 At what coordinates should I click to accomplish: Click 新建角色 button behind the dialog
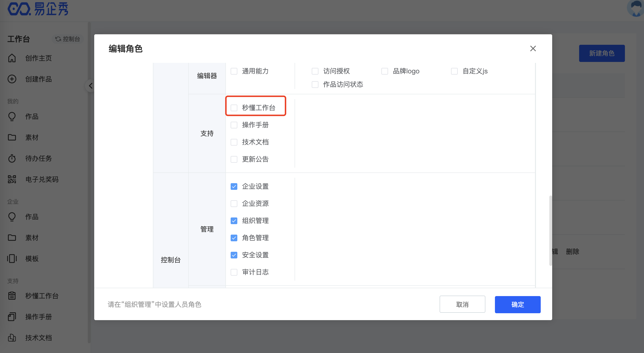point(602,53)
